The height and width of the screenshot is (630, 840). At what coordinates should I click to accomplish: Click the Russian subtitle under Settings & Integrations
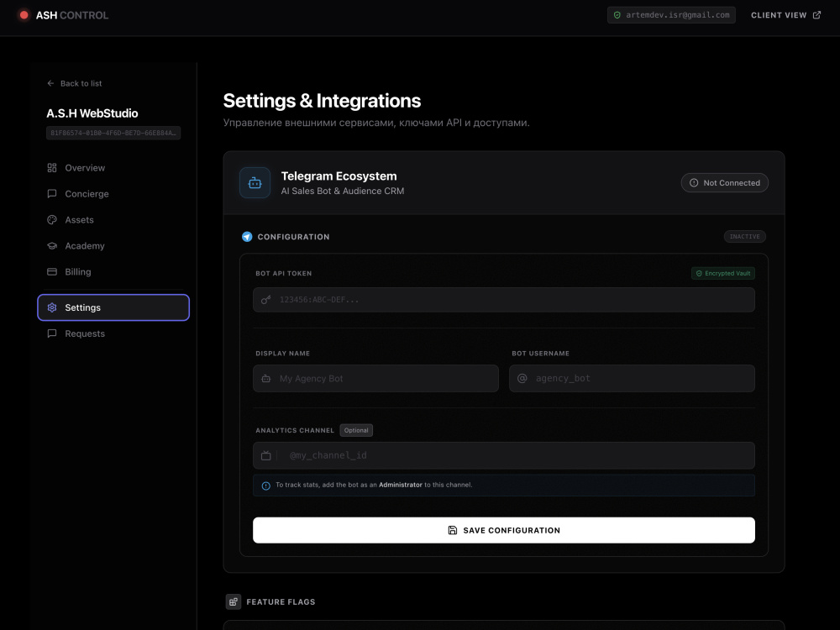pos(376,123)
